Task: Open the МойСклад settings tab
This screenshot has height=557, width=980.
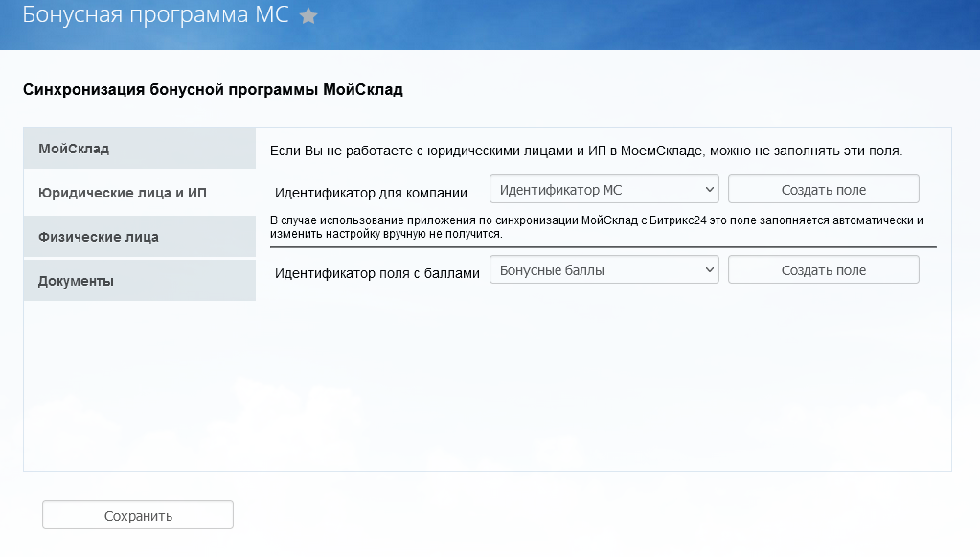Action: (139, 149)
